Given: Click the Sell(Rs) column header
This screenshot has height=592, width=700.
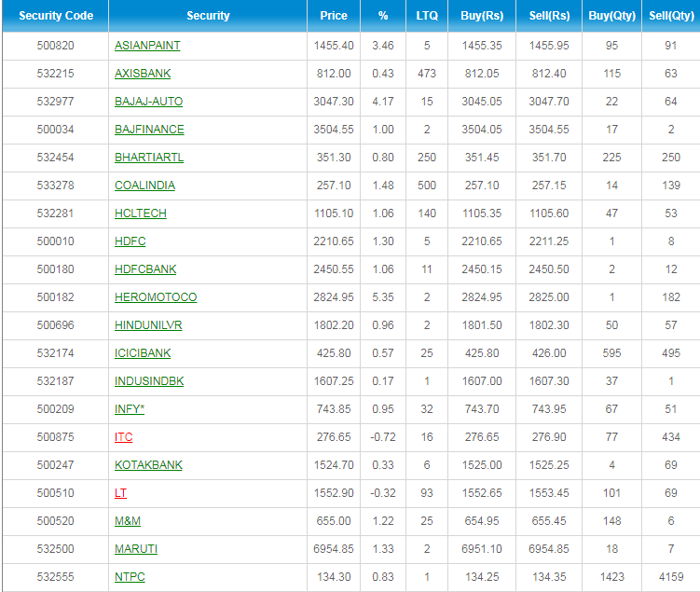Looking at the screenshot, I should 549,16.
